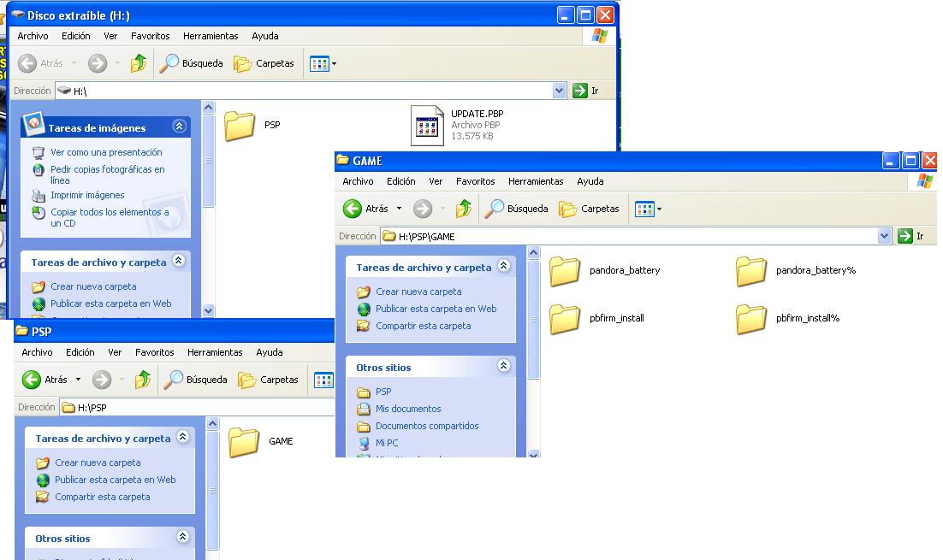The width and height of the screenshot is (943, 560).
Task: Click Crear nueva carpeta in PSP window
Action: point(98,463)
